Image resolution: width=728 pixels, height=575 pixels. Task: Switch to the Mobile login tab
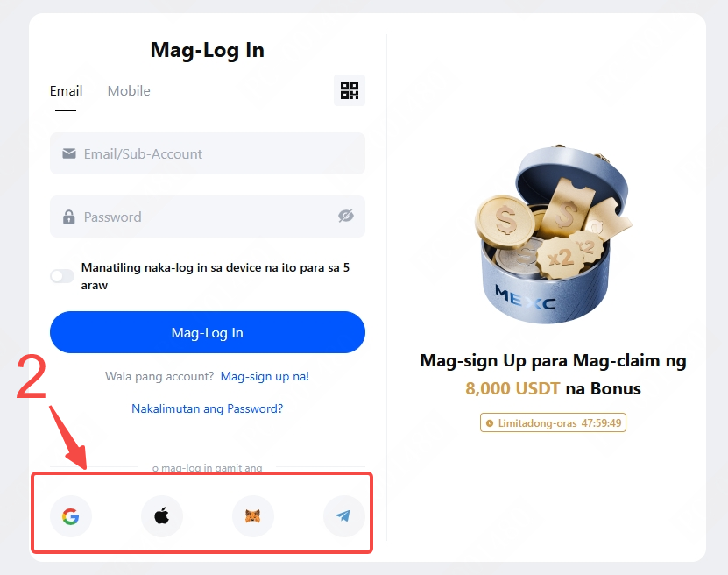coord(129,90)
